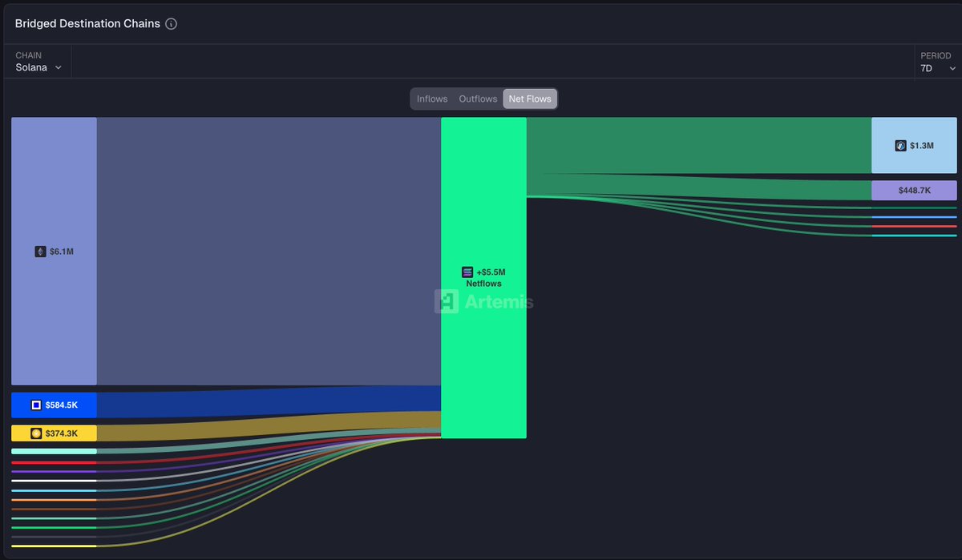Image resolution: width=962 pixels, height=560 pixels.
Task: Select the Net Flows tab
Action: pyautogui.click(x=530, y=99)
